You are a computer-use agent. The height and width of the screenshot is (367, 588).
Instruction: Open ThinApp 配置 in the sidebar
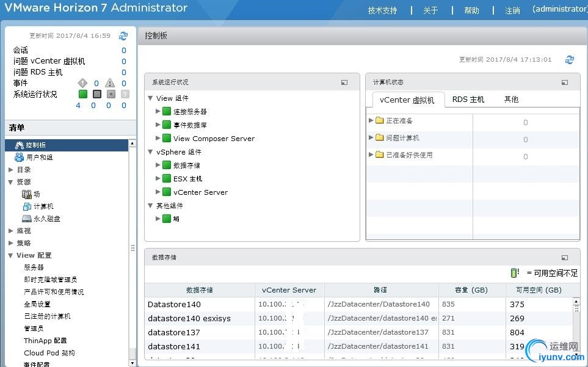coord(45,340)
